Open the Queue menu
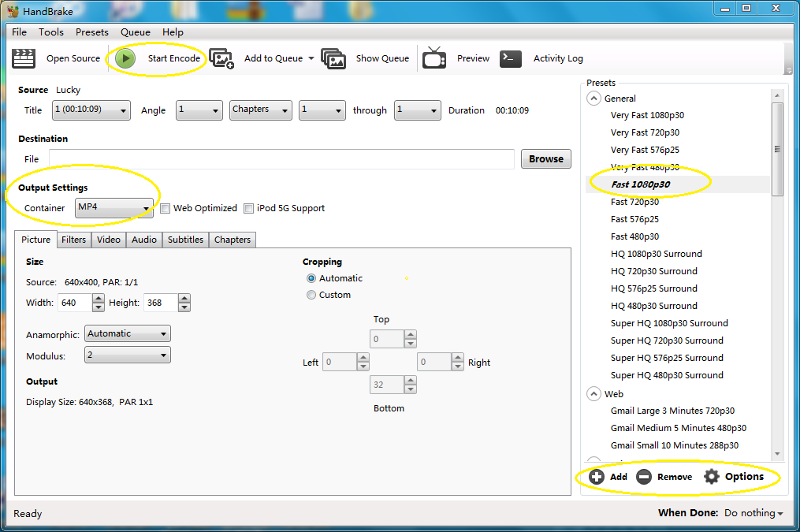This screenshot has height=532, width=800. pyautogui.click(x=136, y=32)
